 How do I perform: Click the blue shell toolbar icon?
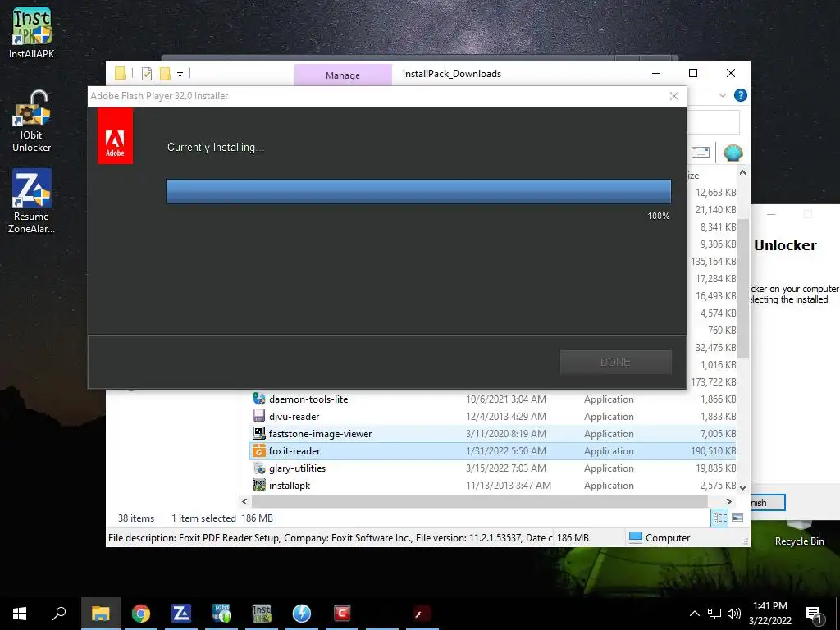733,153
